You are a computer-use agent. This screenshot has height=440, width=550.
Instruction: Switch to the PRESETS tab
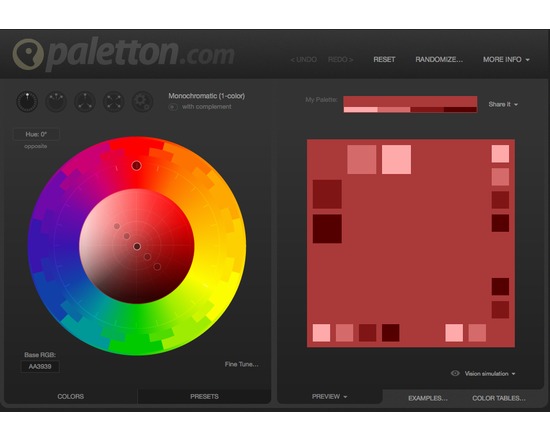coord(204,396)
